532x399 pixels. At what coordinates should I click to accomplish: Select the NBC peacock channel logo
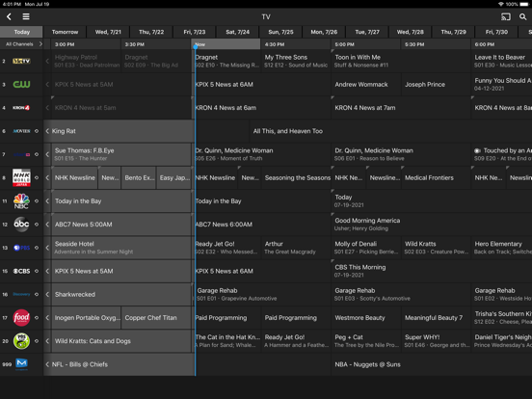pos(21,200)
